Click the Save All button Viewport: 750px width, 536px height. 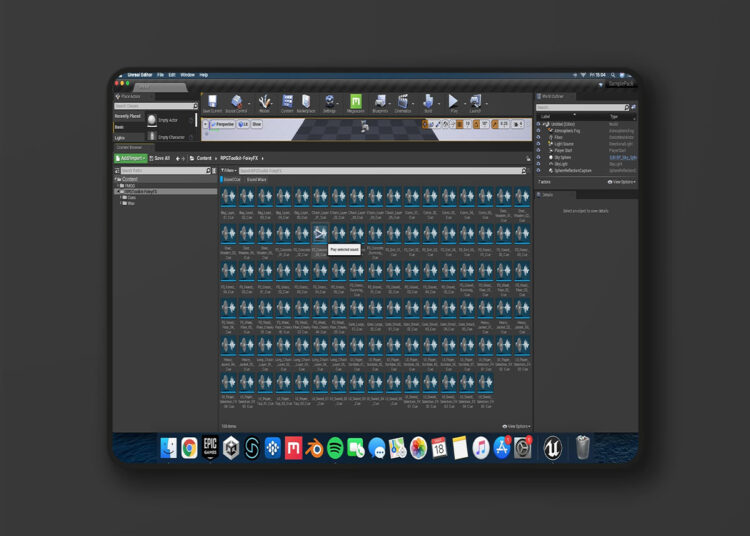click(x=160, y=158)
